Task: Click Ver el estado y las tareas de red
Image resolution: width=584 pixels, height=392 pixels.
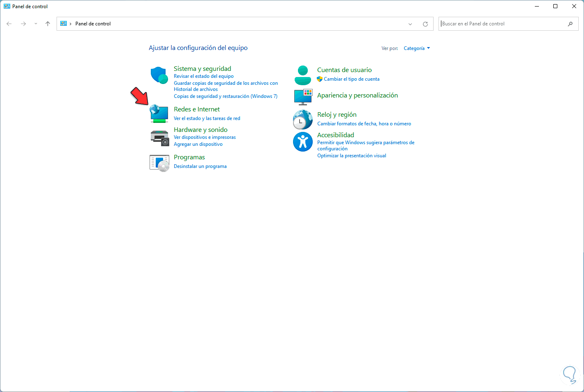Action: [207, 118]
